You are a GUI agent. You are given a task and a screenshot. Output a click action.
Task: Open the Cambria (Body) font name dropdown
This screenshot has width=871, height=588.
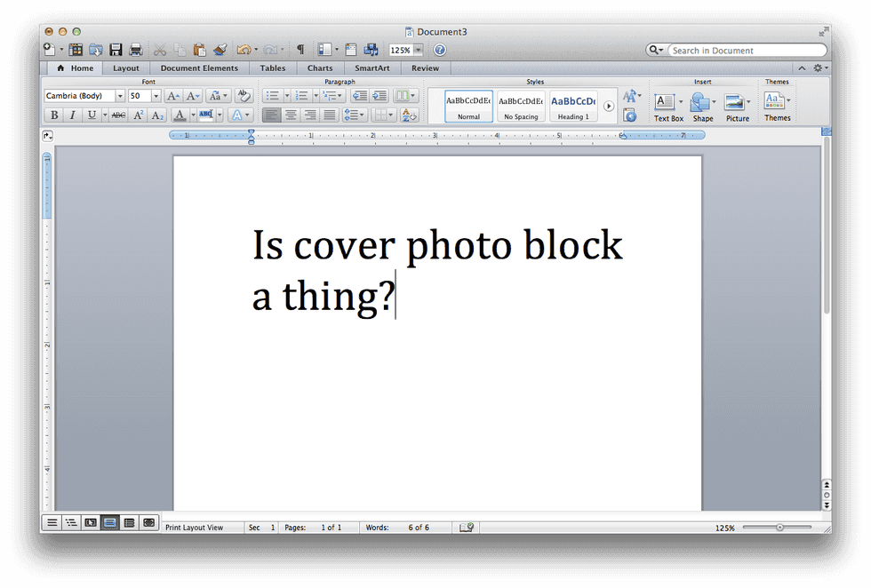click(x=120, y=96)
